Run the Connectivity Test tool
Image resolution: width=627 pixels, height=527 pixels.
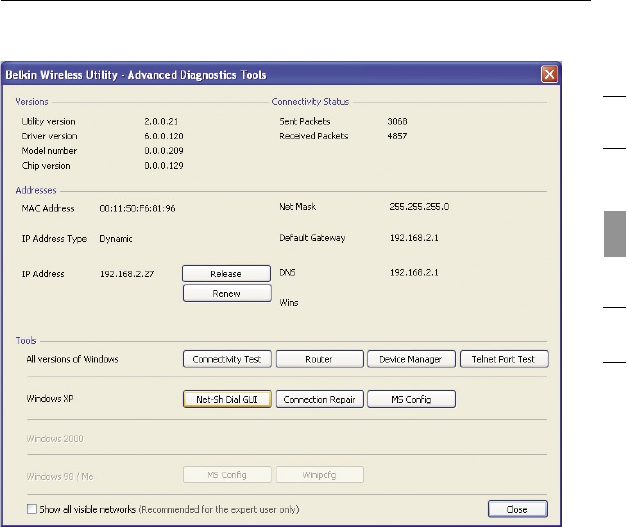coord(226,359)
